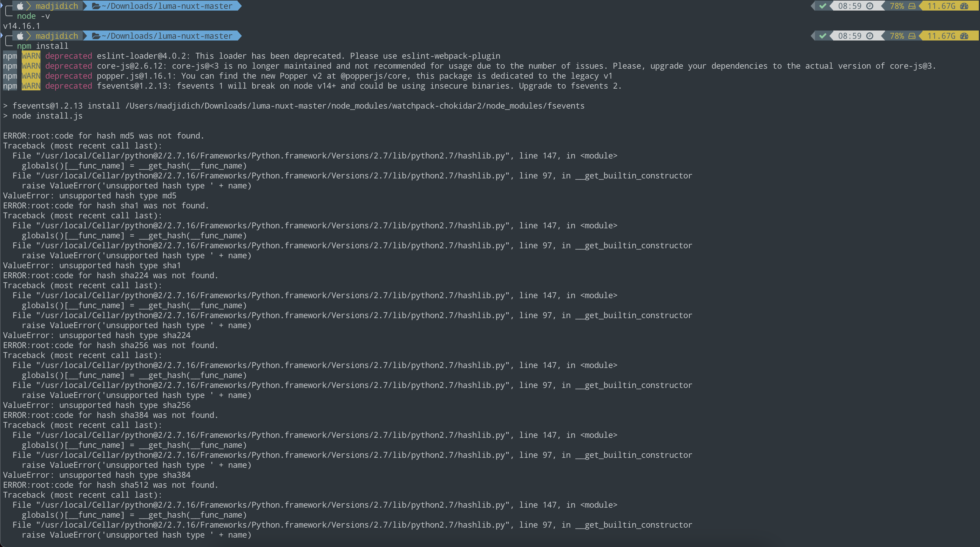Click the clock icon in the node -v prompt
The image size is (980, 547).
pyautogui.click(x=870, y=6)
